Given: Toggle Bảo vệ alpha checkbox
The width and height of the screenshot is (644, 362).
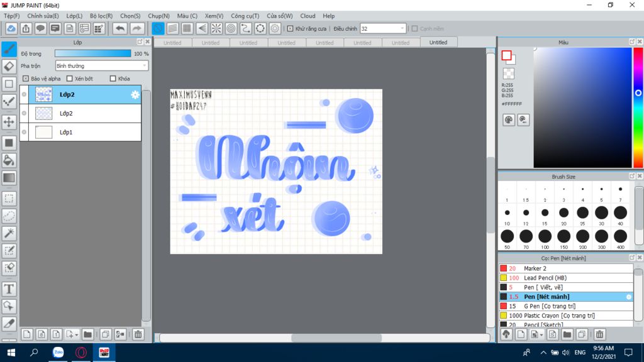Looking at the screenshot, I should pos(25,79).
